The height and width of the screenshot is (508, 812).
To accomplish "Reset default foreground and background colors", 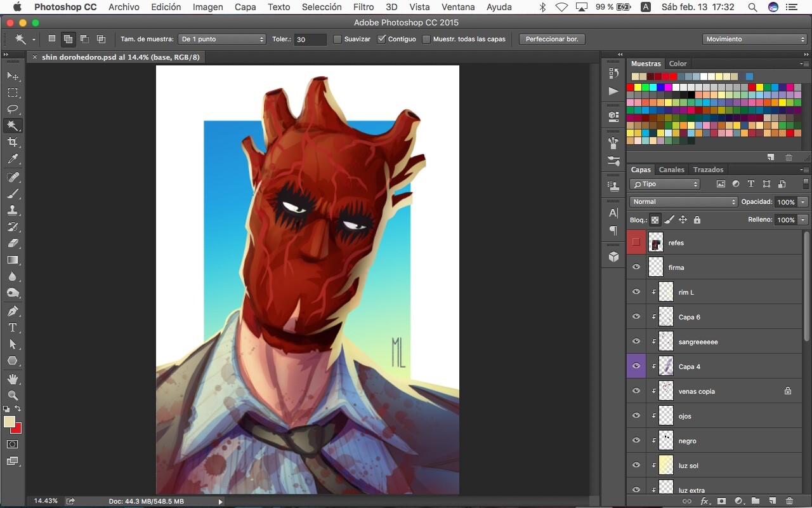I will click(x=6, y=409).
